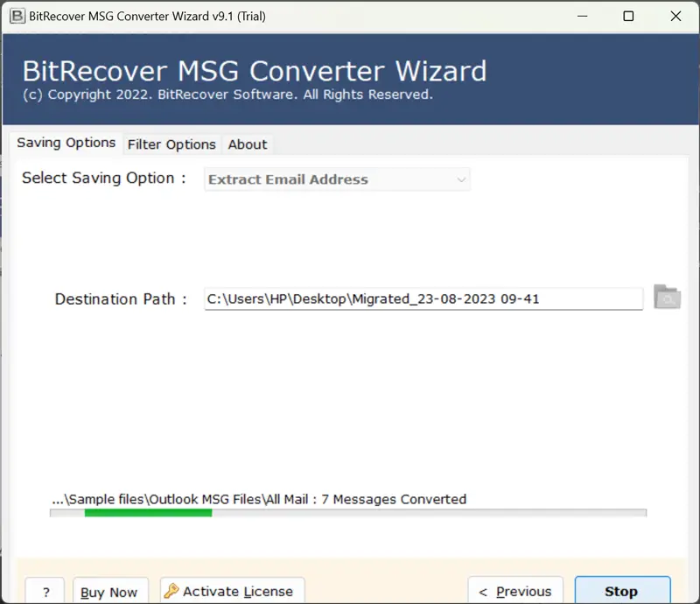Viewport: 700px width, 604px height.
Task: Click the '7 Messages Converted' status text
Action: point(394,499)
